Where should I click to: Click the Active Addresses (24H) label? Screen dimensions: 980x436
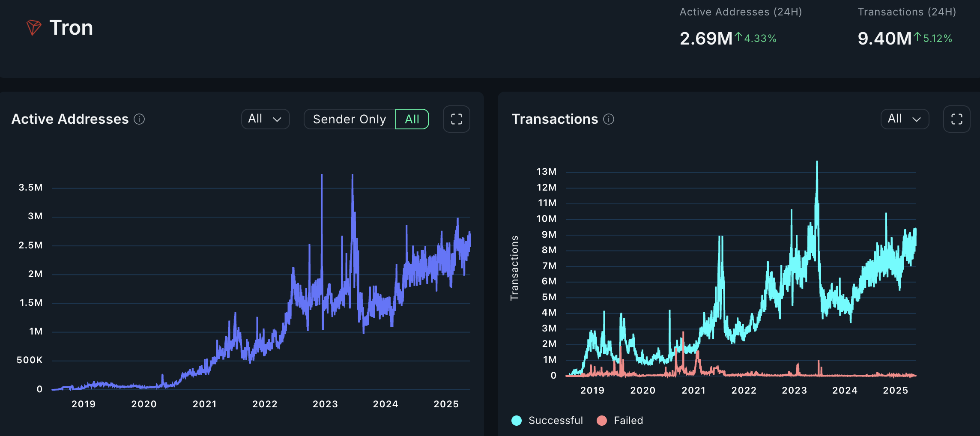coord(741,12)
